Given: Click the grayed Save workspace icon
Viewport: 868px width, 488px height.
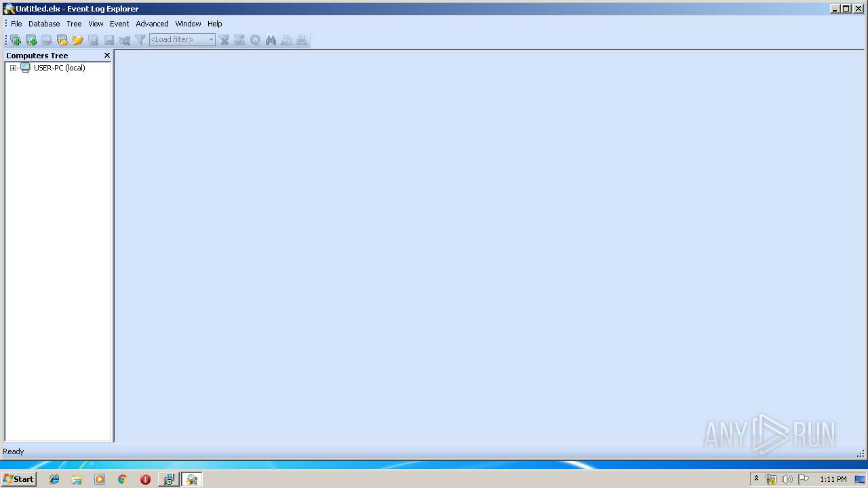Looking at the screenshot, I should (94, 40).
